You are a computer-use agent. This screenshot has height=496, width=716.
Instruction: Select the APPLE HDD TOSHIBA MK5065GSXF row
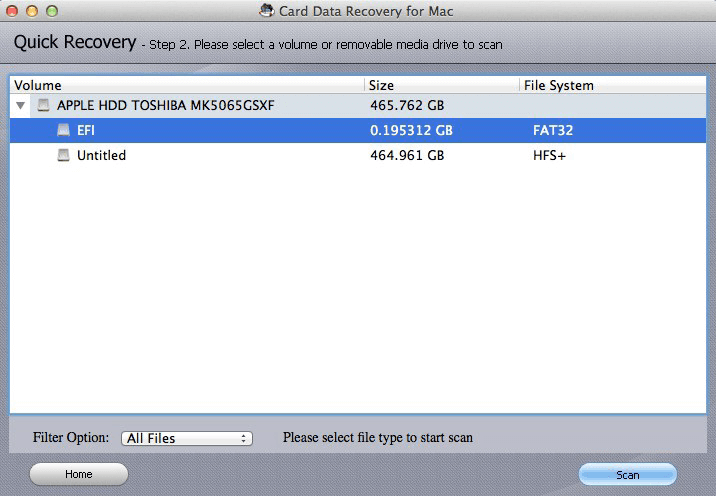[x=358, y=106]
